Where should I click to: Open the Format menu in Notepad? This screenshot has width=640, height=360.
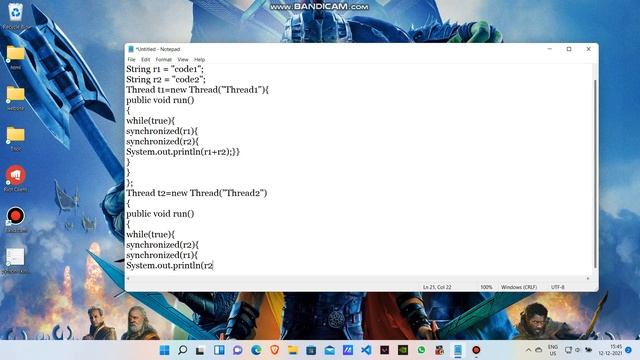(164, 60)
